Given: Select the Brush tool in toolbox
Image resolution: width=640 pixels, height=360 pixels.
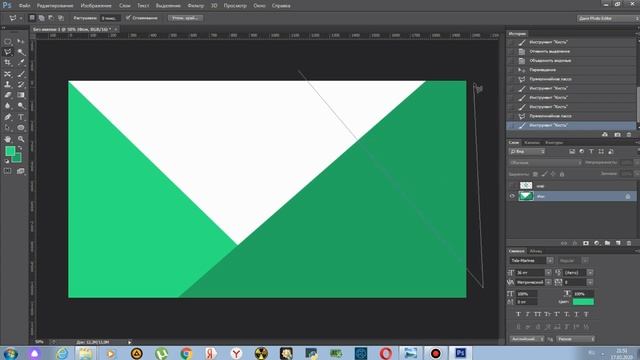Looking at the screenshot, I should click(21, 74).
